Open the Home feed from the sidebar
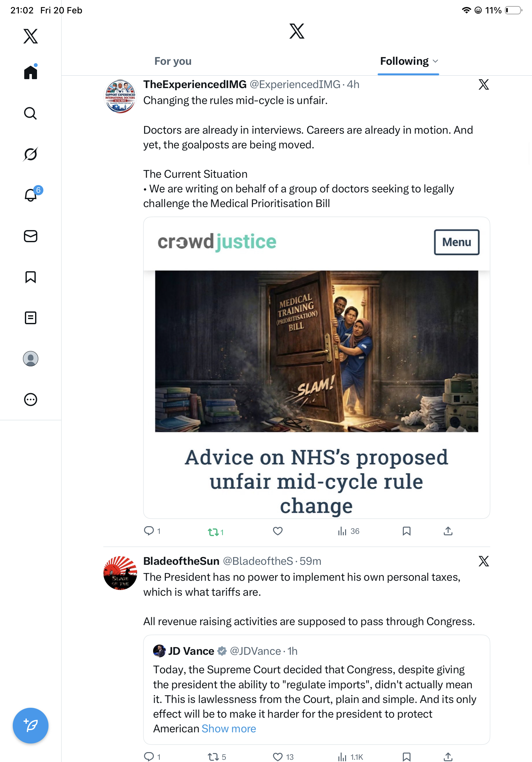532x762 pixels. [31, 72]
